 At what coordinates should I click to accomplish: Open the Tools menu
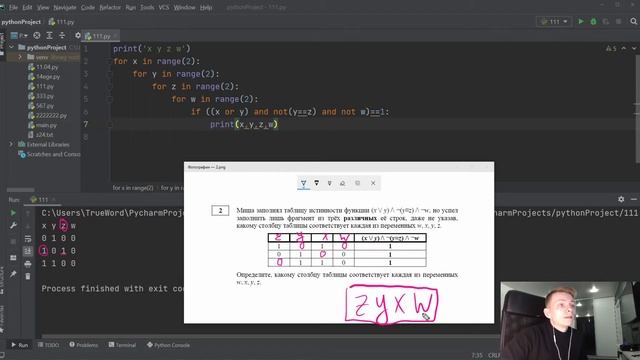pos(147,7)
